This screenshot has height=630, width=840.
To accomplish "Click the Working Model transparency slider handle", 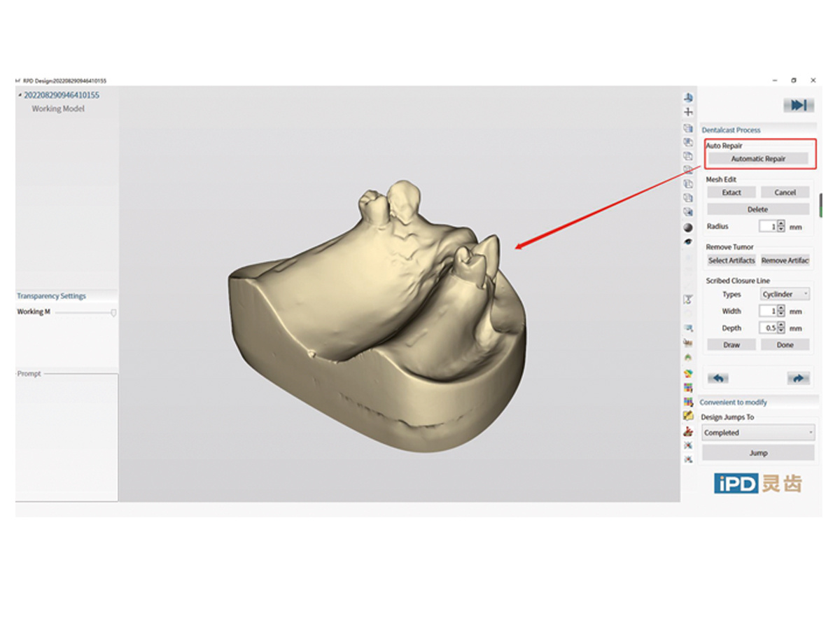I will click(x=113, y=312).
